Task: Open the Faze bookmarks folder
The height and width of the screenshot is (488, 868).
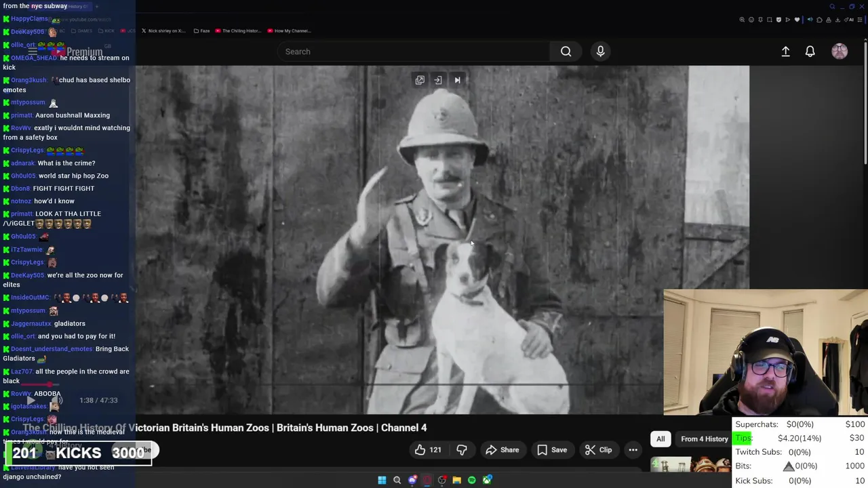Action: point(201,30)
